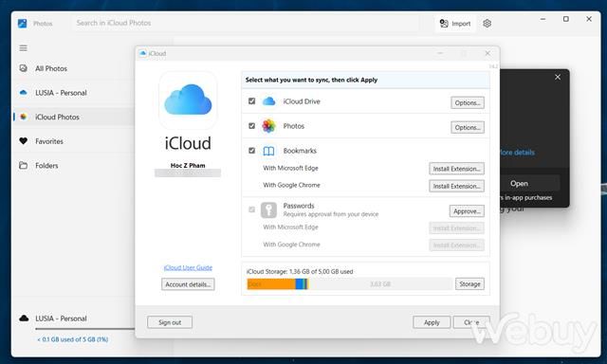
Task: Click the iCloud storage usage bar
Action: click(349, 284)
